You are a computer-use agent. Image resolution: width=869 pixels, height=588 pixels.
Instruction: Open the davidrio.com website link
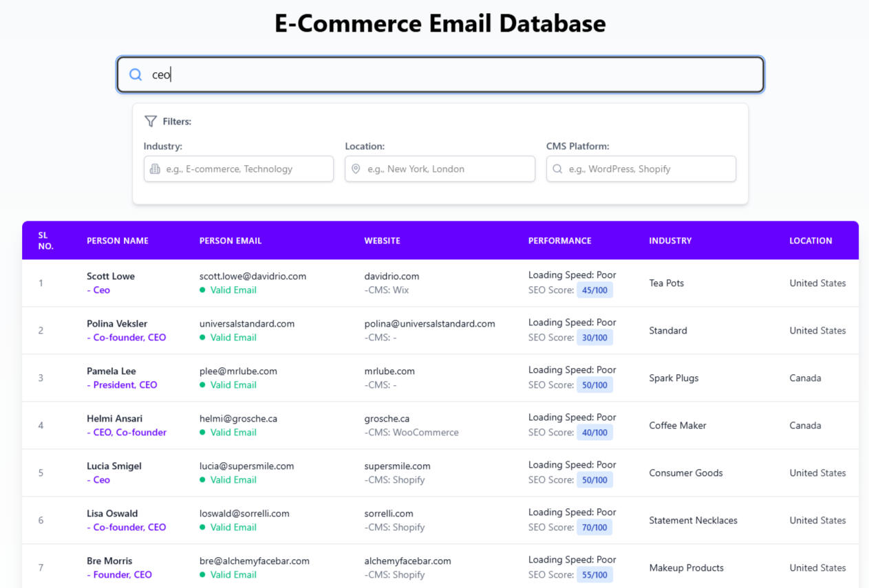coord(391,276)
